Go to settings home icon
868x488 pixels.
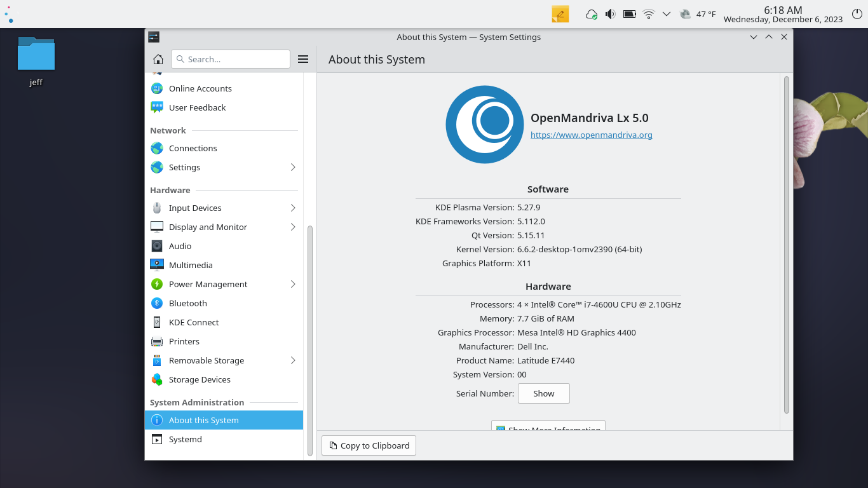coord(158,59)
